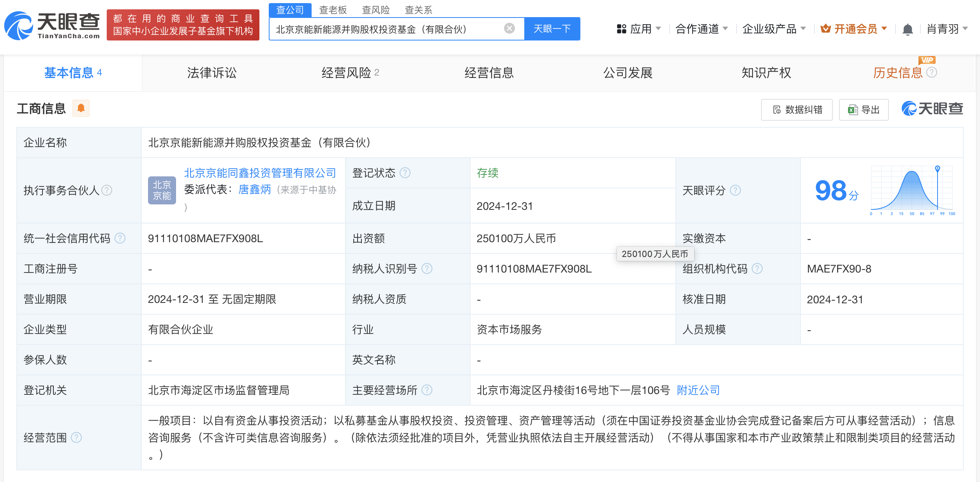Click the TianYanCha logo to go home
Image resolution: width=980 pixels, height=482 pixels.
pyautogui.click(x=52, y=26)
